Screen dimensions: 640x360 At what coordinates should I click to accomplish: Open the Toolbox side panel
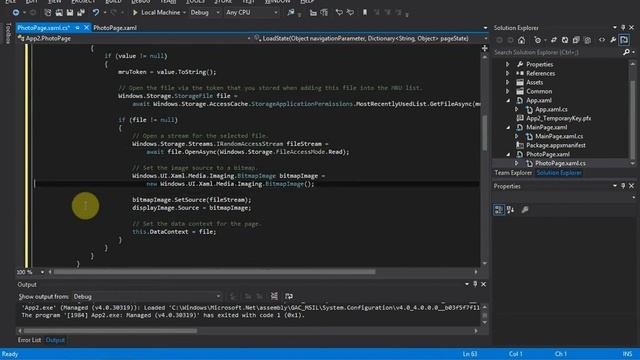click(x=8, y=33)
